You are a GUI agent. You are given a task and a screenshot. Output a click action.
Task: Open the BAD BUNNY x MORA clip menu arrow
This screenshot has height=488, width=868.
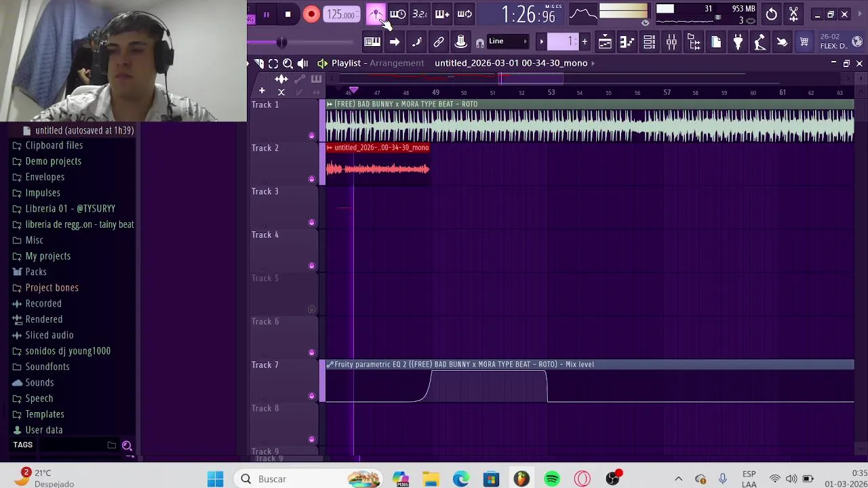click(330, 104)
